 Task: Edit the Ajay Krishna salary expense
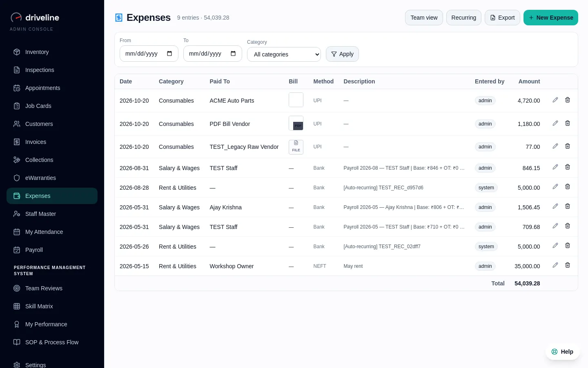click(555, 206)
